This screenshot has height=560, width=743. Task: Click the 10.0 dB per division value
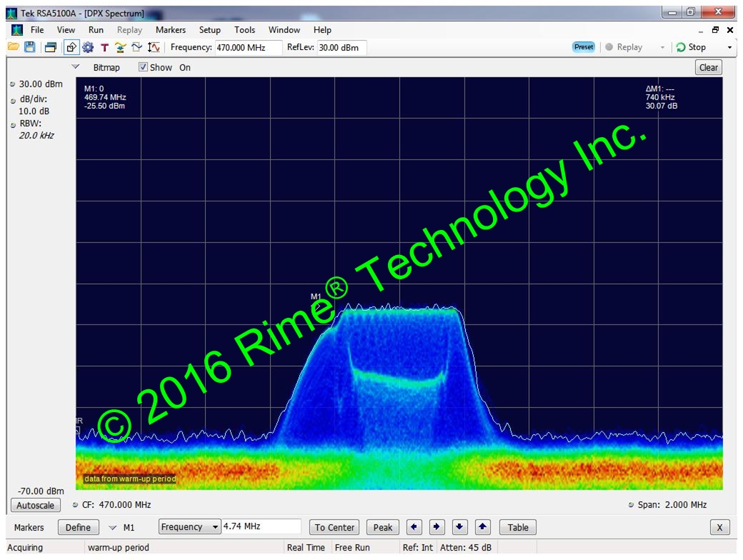[x=34, y=111]
